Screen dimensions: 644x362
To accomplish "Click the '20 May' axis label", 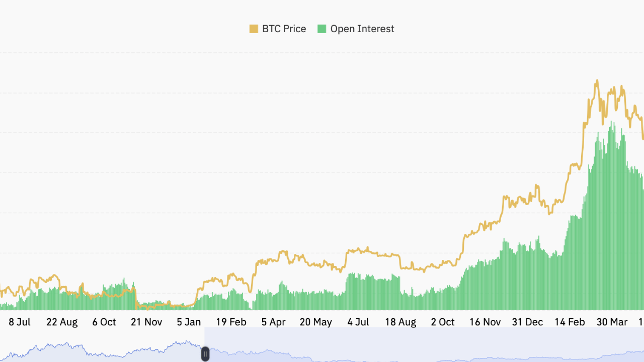I will click(316, 322).
